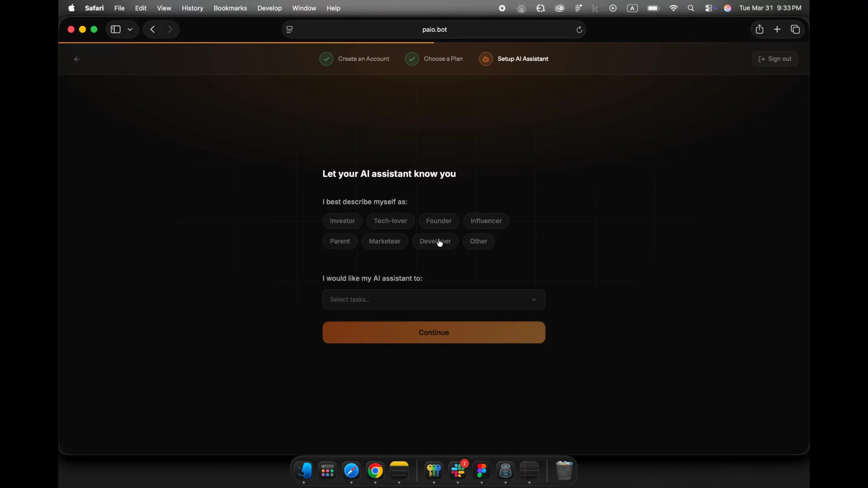Choose Founder as your description
The width and height of the screenshot is (868, 488).
pyautogui.click(x=439, y=221)
